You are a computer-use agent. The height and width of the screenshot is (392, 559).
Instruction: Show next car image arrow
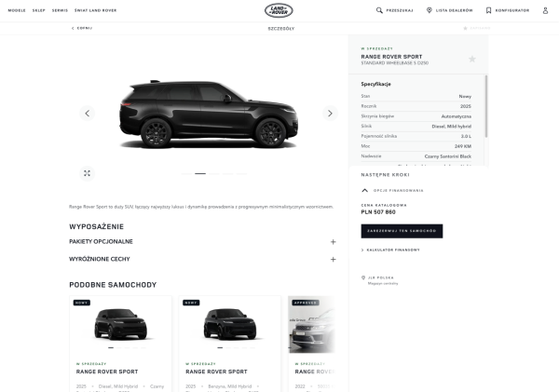pos(330,114)
